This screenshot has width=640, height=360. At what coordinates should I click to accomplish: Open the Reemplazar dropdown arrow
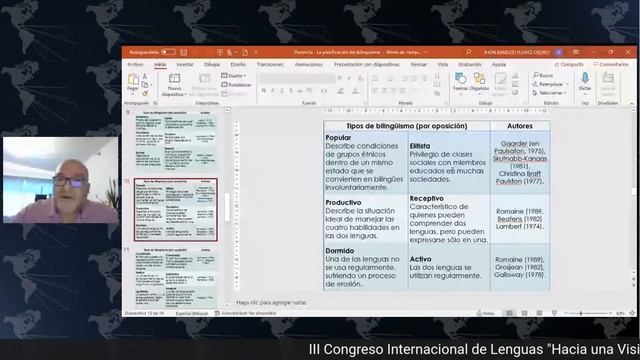click(x=567, y=84)
